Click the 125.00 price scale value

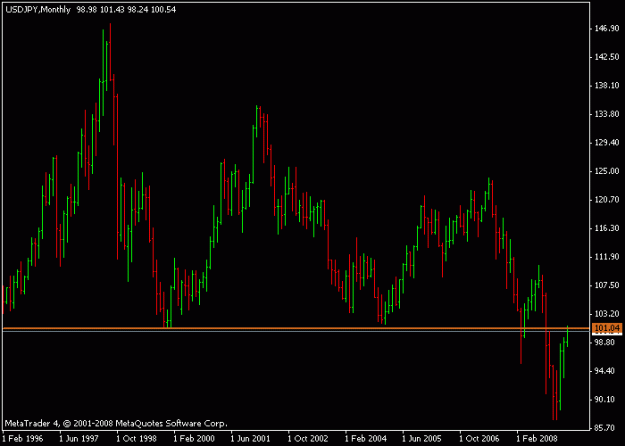point(607,171)
